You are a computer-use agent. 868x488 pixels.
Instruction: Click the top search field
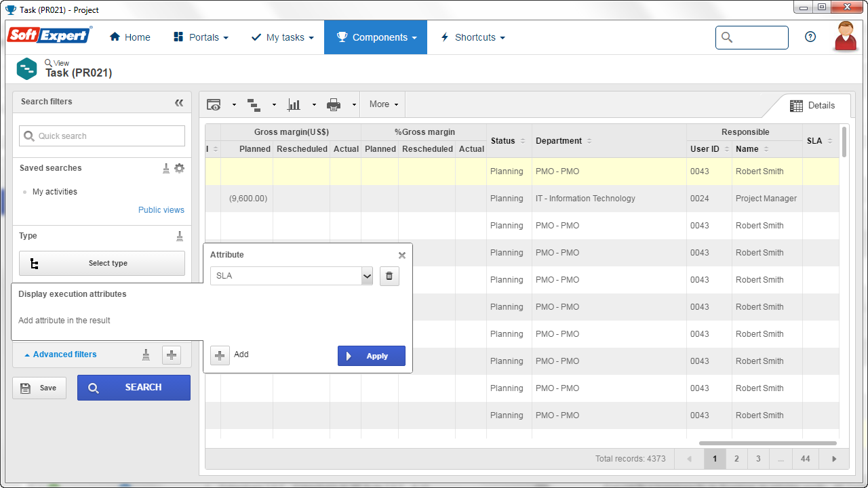pos(752,37)
